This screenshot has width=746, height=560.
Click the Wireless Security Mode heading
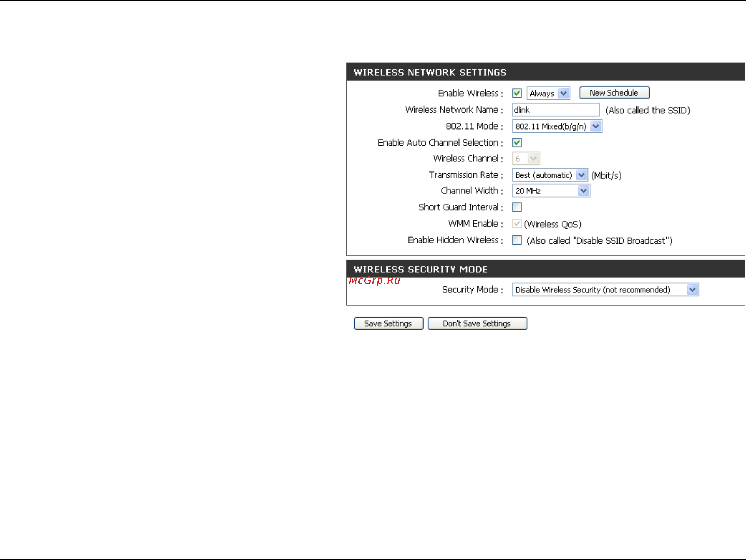[421, 269]
